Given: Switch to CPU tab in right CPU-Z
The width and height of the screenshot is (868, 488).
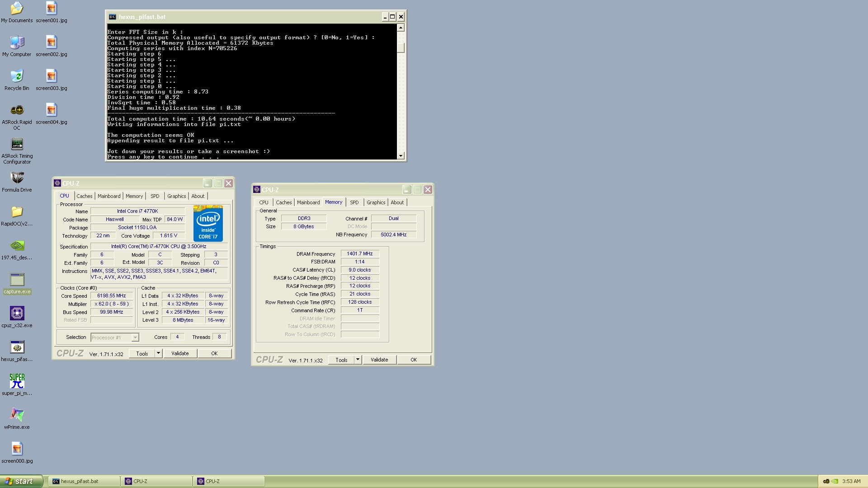Looking at the screenshot, I should tap(264, 202).
